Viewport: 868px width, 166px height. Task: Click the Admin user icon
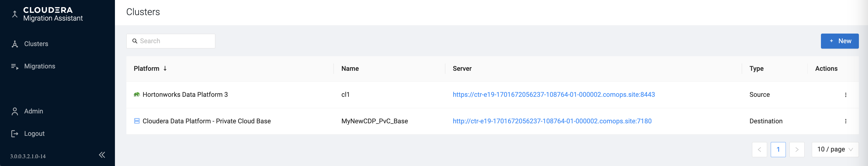click(15, 111)
